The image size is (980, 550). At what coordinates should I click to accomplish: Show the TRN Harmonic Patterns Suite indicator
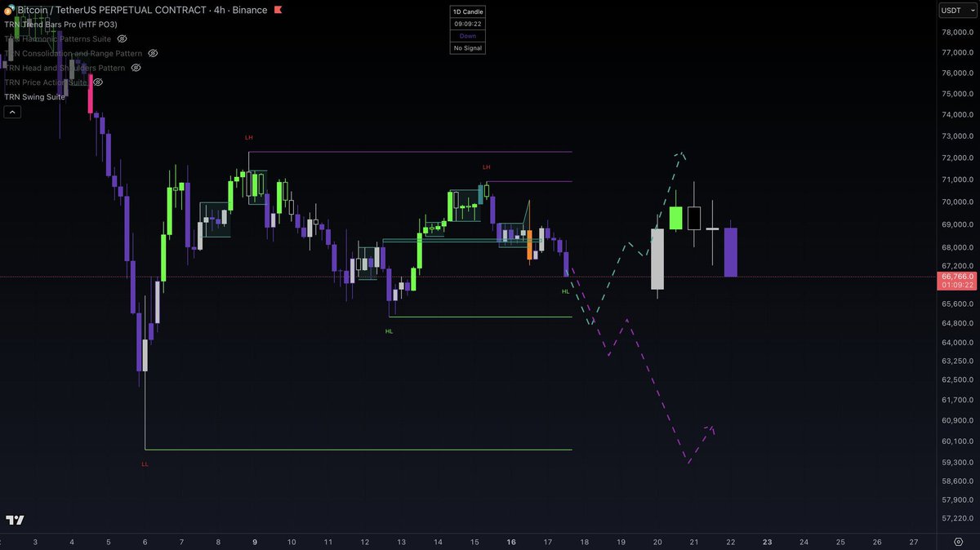pyautogui.click(x=122, y=38)
